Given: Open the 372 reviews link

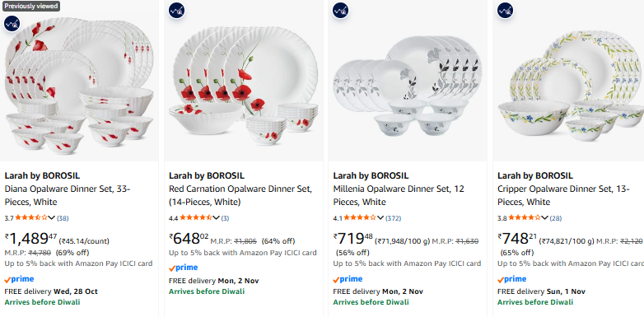Looking at the screenshot, I should coord(393,218).
